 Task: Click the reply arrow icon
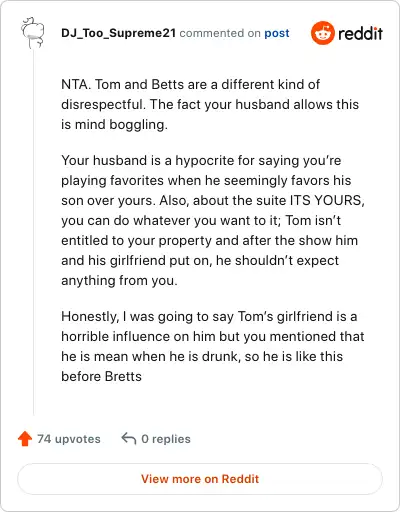129,439
